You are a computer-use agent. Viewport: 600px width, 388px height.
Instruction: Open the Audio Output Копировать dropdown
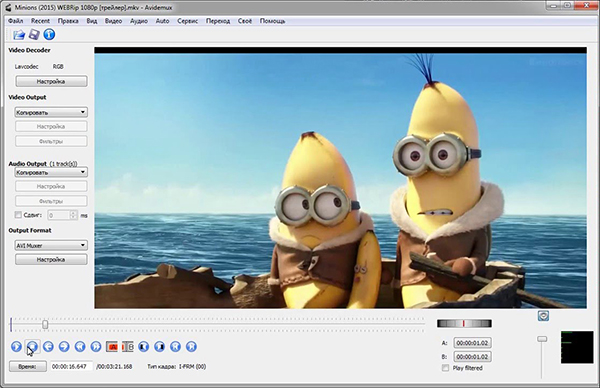coord(51,172)
